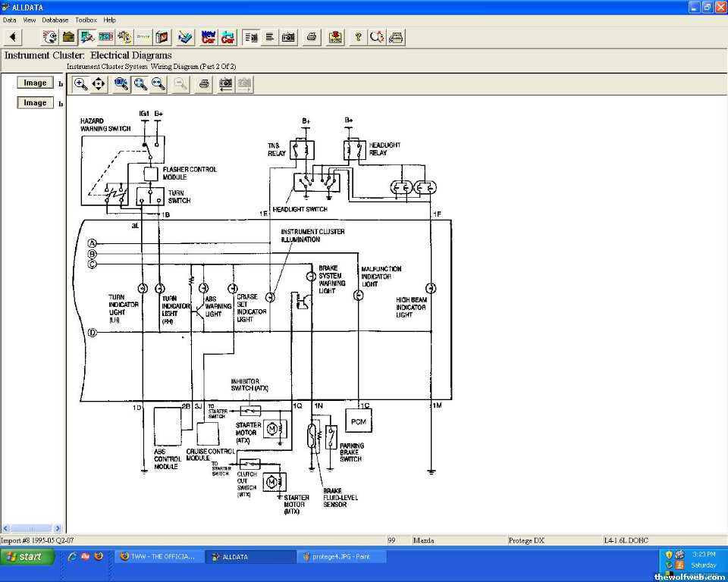Select the pan four-arrow move tool
Image resolution: width=728 pixels, height=582 pixels.
(x=99, y=84)
